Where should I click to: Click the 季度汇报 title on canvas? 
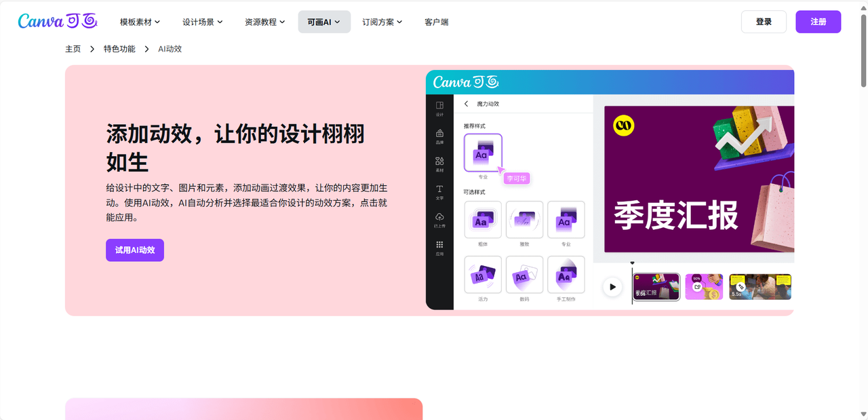(676, 214)
